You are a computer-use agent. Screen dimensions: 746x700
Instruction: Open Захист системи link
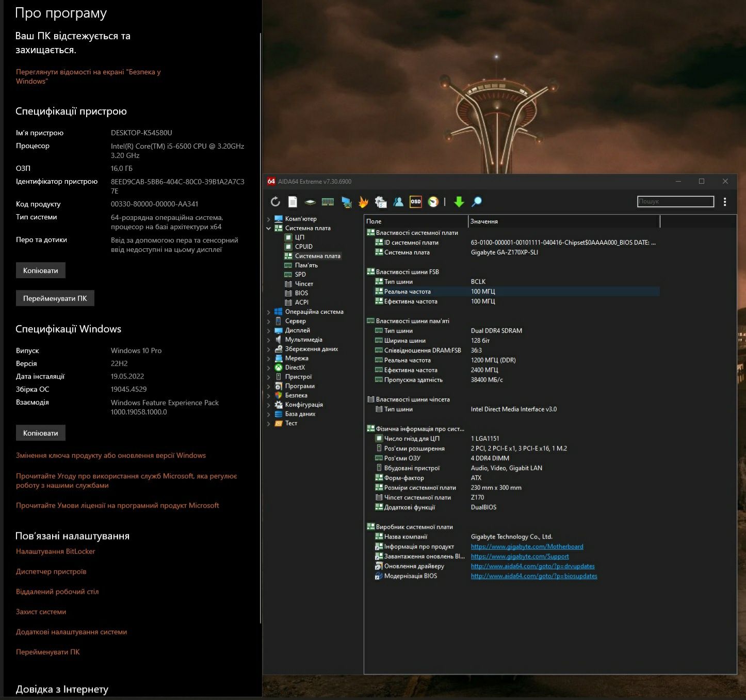[41, 612]
